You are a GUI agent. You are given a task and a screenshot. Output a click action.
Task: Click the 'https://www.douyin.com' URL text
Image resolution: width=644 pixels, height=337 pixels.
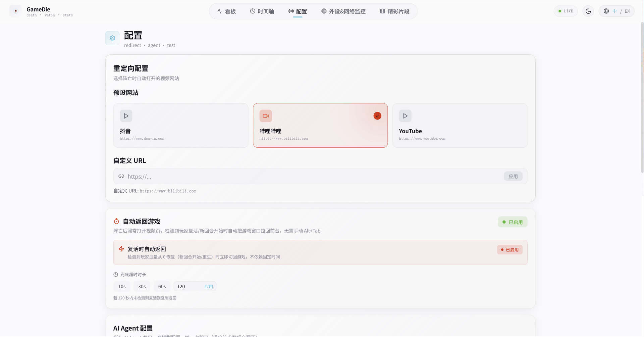(142, 138)
